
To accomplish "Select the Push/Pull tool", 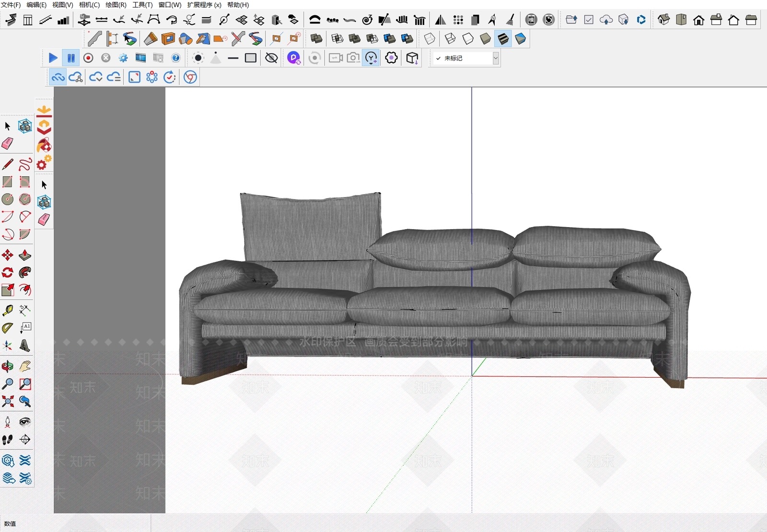I will (x=25, y=255).
